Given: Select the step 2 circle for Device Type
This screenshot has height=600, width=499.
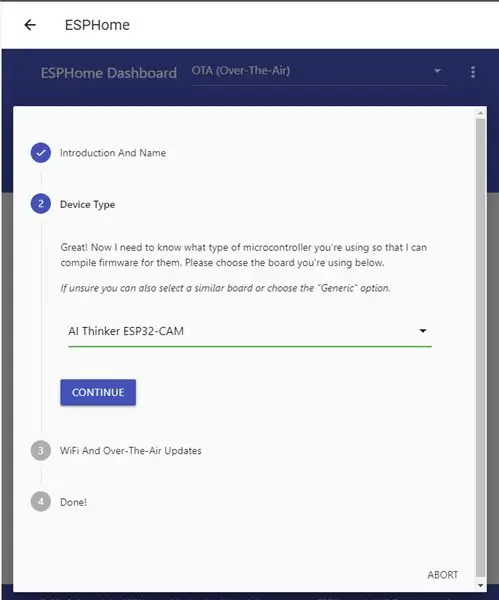Looking at the screenshot, I should 41,204.
